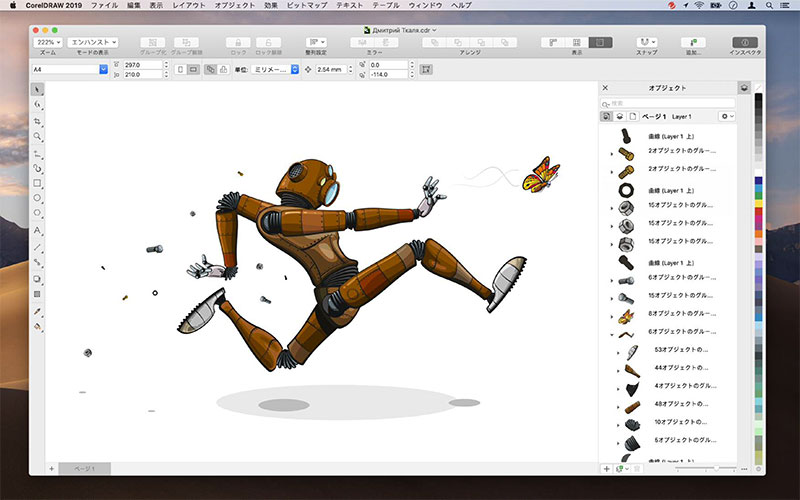The width and height of the screenshot is (800, 500).
Task: Select the Interactive Fill bucket tool
Action: pos(37,327)
